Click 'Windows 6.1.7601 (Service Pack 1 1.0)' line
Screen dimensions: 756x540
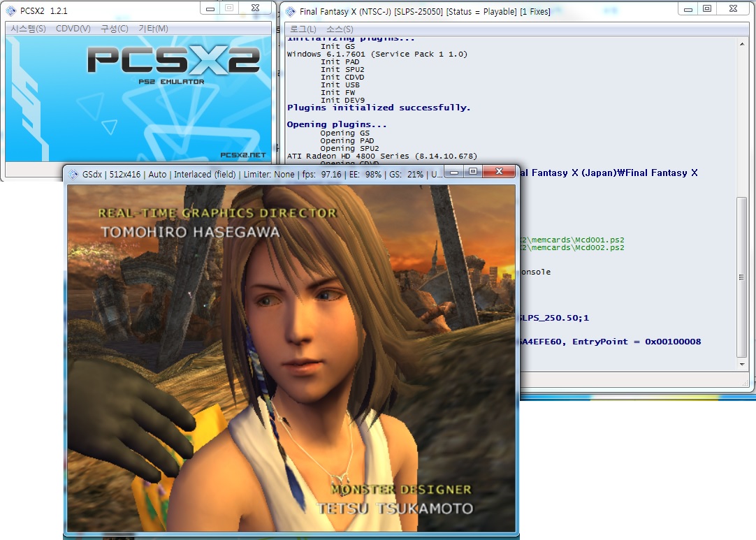coord(377,54)
